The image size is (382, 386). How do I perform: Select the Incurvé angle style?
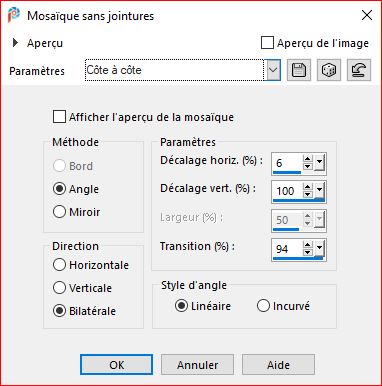(263, 306)
